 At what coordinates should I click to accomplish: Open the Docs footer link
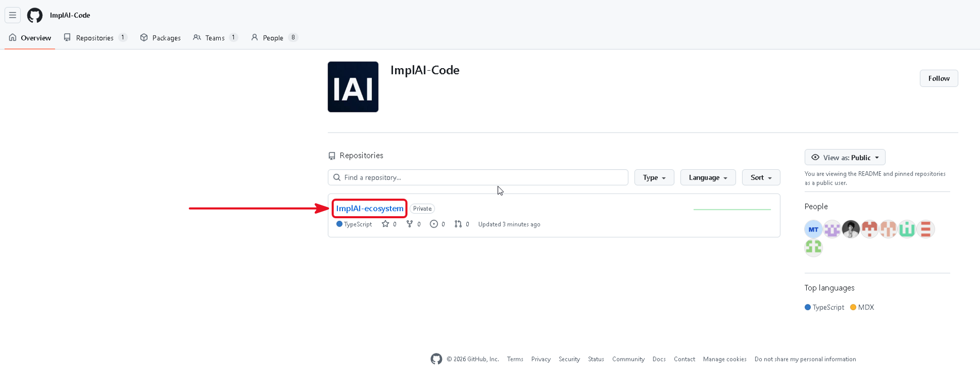pyautogui.click(x=659, y=359)
